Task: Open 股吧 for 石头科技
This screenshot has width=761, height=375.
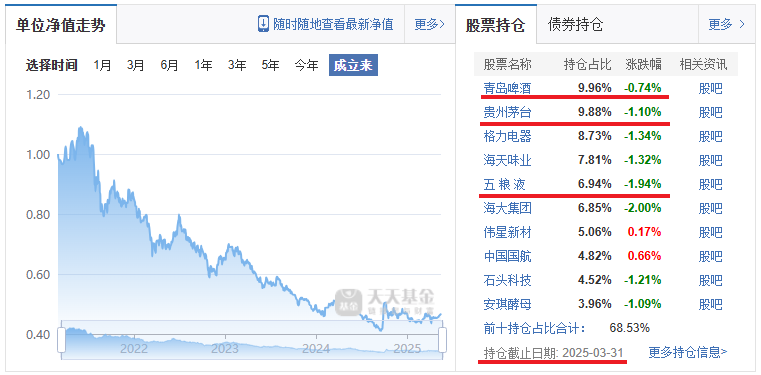Action: [x=711, y=280]
